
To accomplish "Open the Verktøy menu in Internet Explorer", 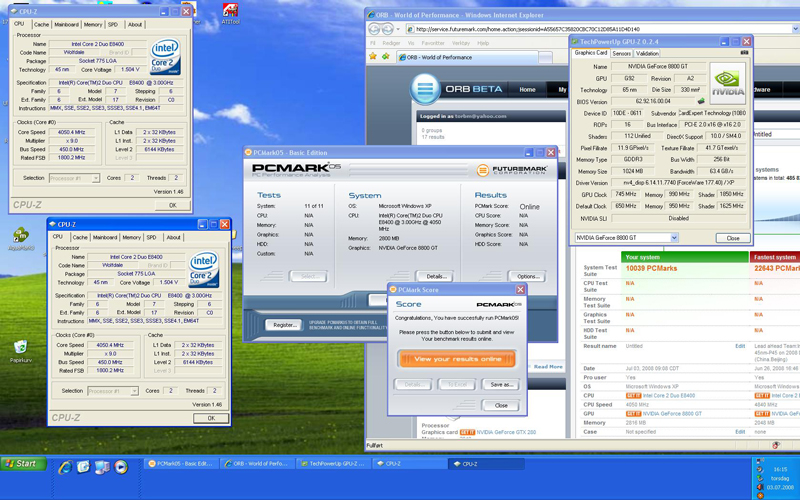I will [461, 43].
